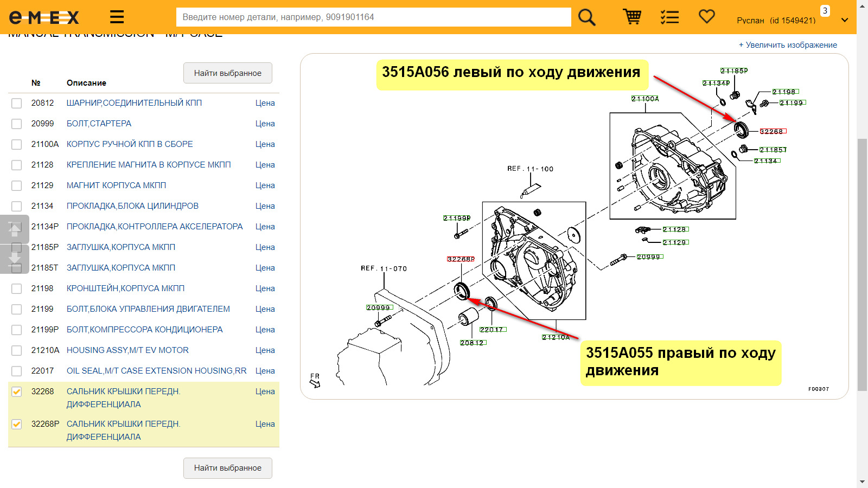Click the 21100A label in diagram
This screenshot has width=868, height=488.
[645, 99]
